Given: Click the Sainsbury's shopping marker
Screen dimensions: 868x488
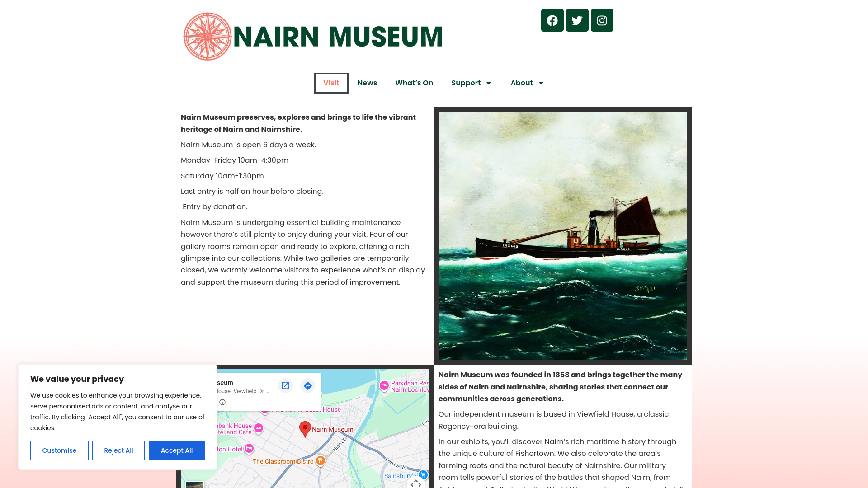Looking at the screenshot, I should pos(423,474).
